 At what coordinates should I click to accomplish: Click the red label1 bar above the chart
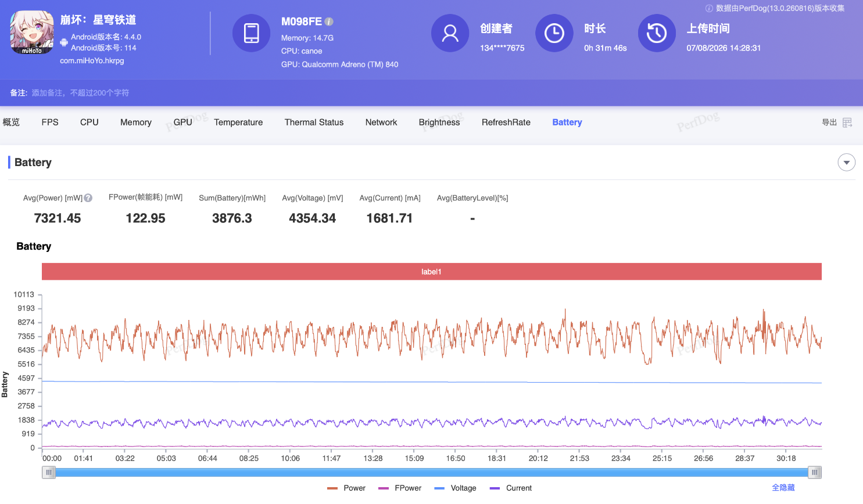(432, 272)
